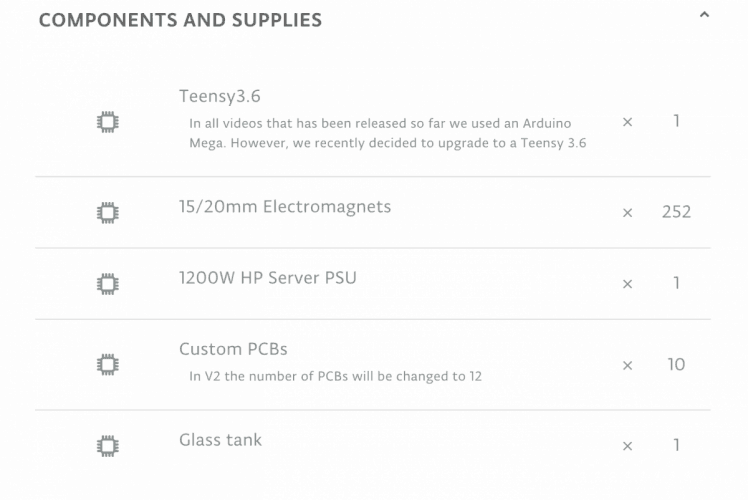Click the Components and Supplies heading
748x500 pixels.
point(180,20)
